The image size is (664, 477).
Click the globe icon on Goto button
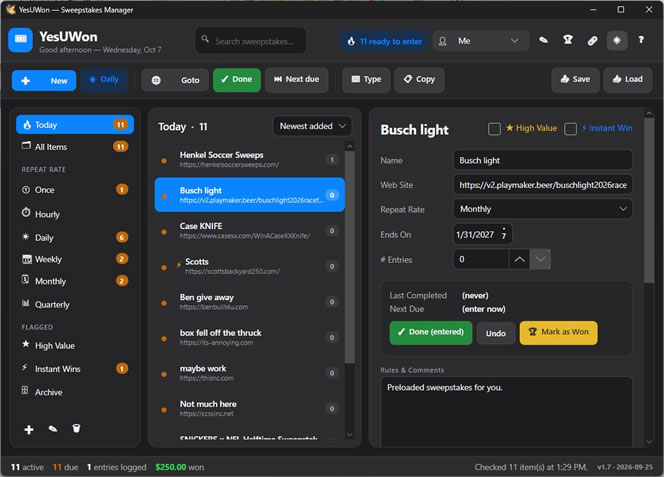(x=156, y=80)
